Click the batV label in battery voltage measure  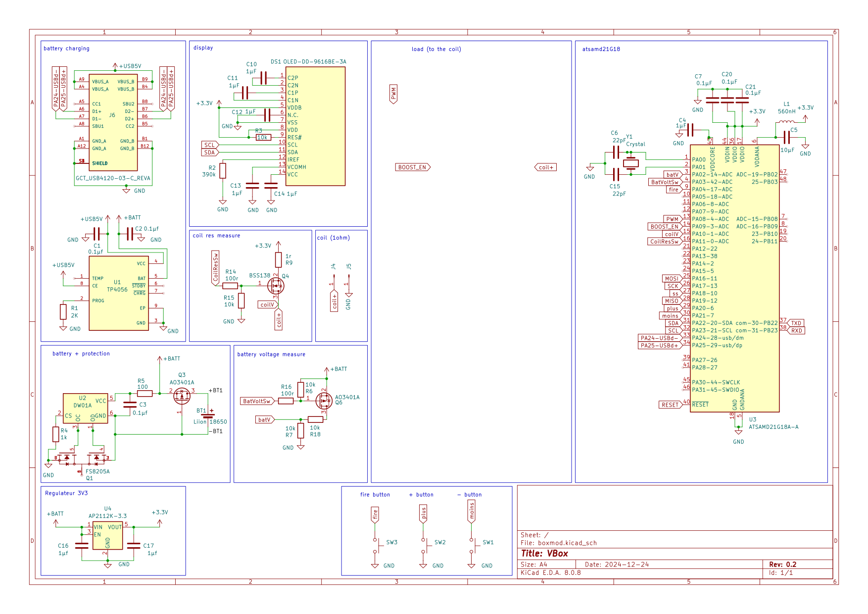[x=265, y=420]
